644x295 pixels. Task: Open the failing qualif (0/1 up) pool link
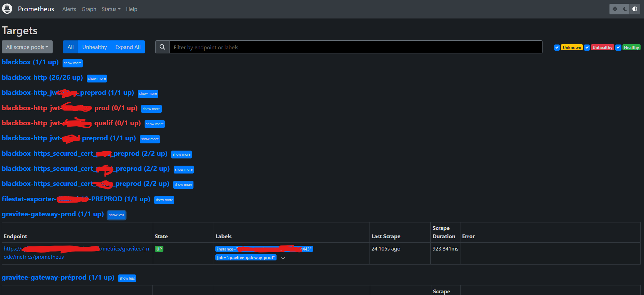[71, 123]
